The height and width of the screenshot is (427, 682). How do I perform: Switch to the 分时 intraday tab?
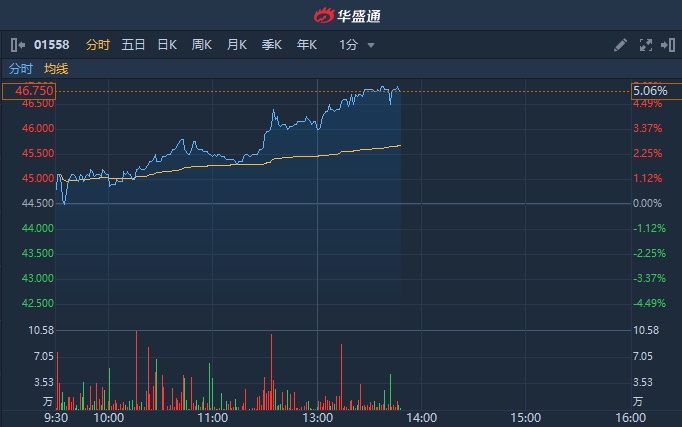(97, 45)
